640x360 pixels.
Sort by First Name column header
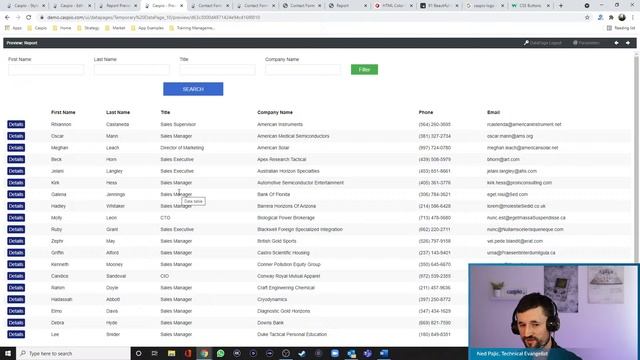pos(63,112)
